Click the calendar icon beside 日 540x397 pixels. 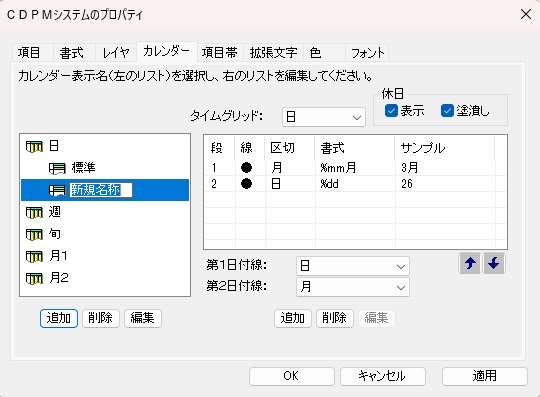[x=34, y=146]
